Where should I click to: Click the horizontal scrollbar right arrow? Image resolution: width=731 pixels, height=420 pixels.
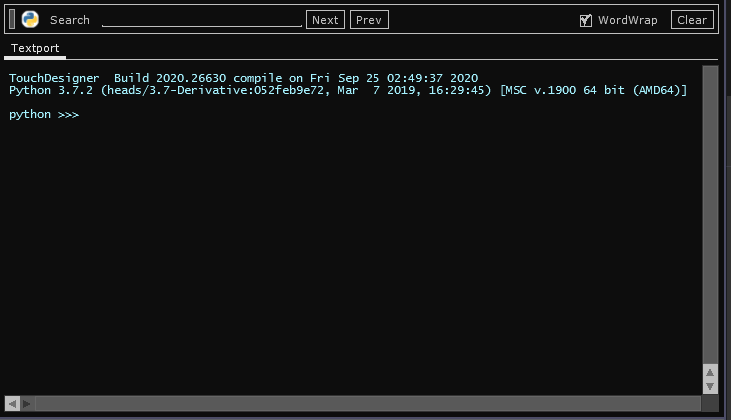pyautogui.click(x=27, y=404)
